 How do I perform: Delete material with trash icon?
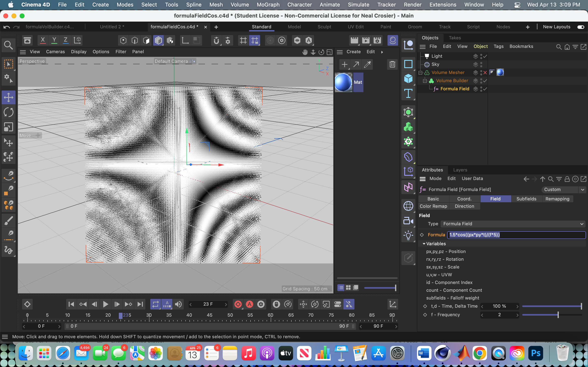[x=392, y=64]
